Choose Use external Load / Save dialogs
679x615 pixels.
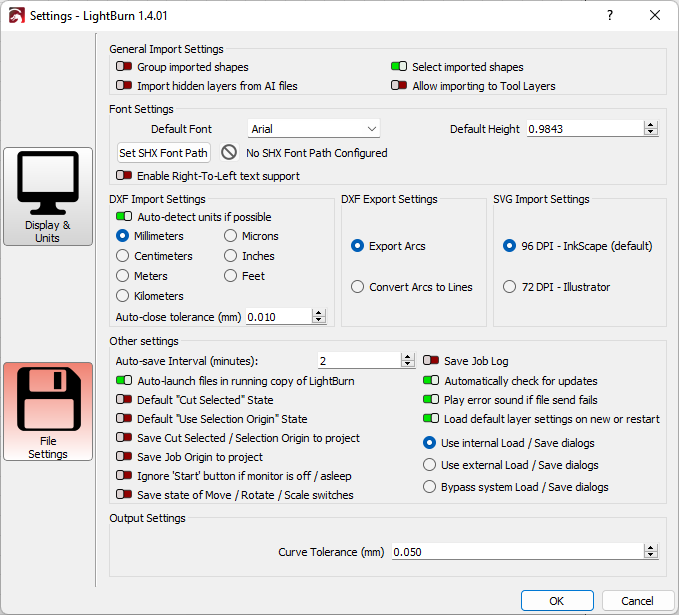[429, 465]
